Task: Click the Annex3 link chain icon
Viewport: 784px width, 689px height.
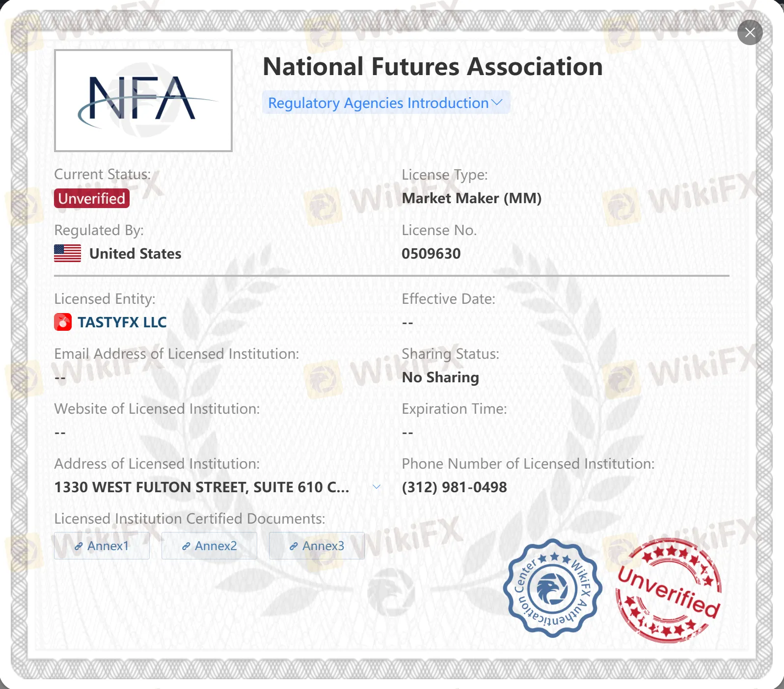Action: pos(294,546)
